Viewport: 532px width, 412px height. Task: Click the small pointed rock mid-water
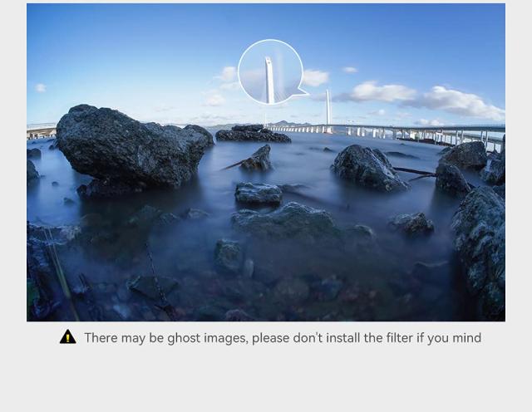coord(258,159)
